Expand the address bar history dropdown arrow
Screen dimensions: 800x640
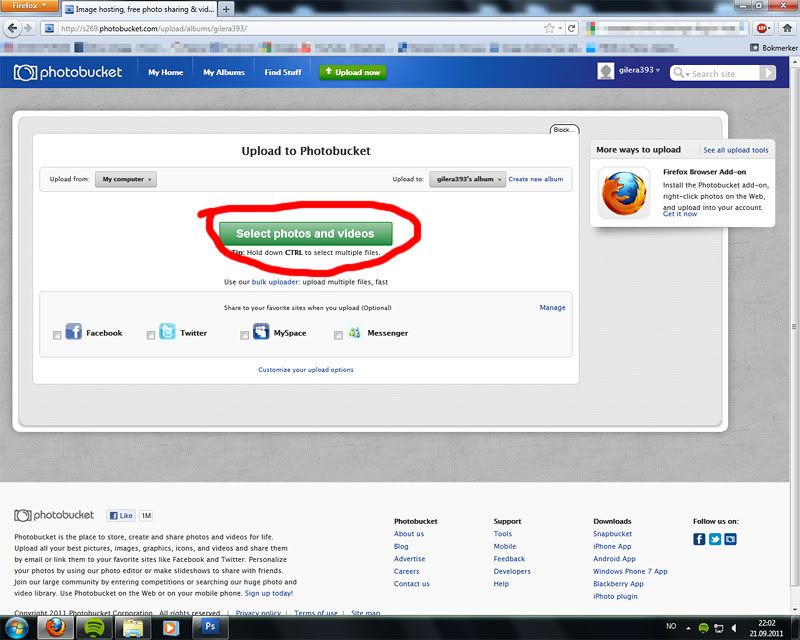[x=560, y=29]
